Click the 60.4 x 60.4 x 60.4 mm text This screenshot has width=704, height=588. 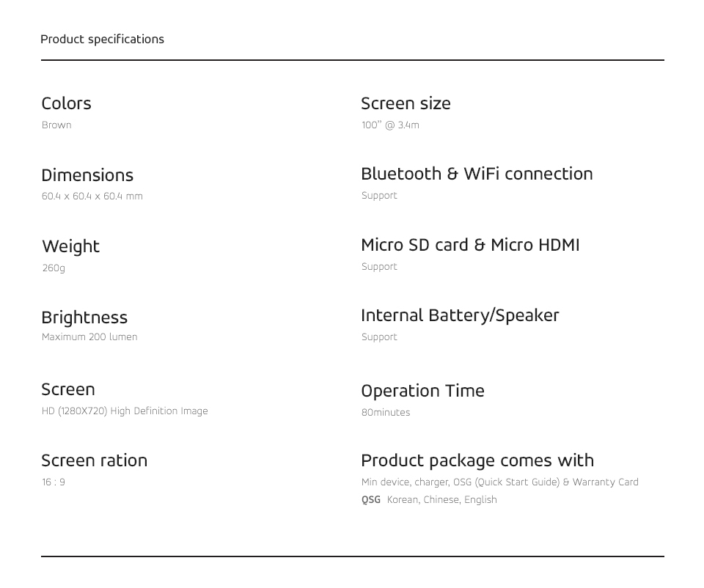[x=92, y=196]
